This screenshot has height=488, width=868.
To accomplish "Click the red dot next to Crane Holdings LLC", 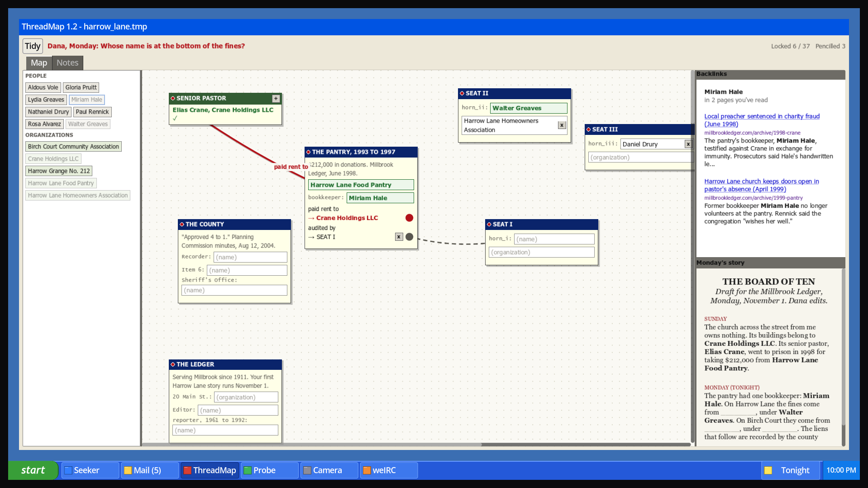I will tap(409, 218).
